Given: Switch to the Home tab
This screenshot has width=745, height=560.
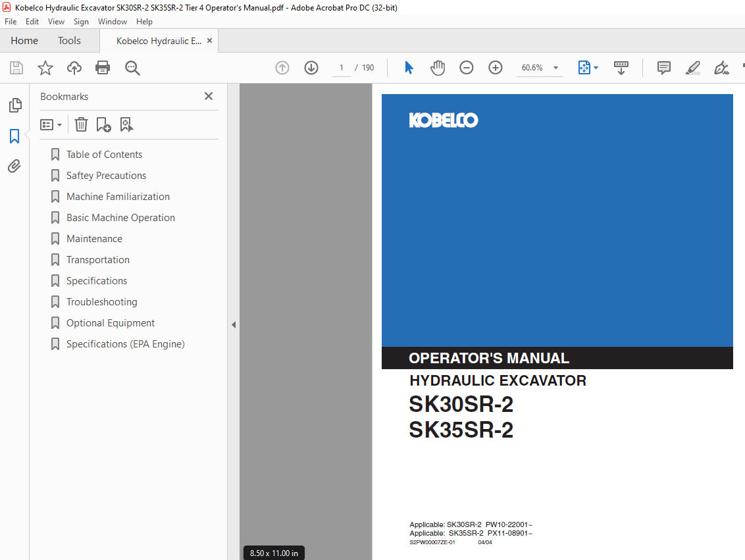Looking at the screenshot, I should coord(24,41).
